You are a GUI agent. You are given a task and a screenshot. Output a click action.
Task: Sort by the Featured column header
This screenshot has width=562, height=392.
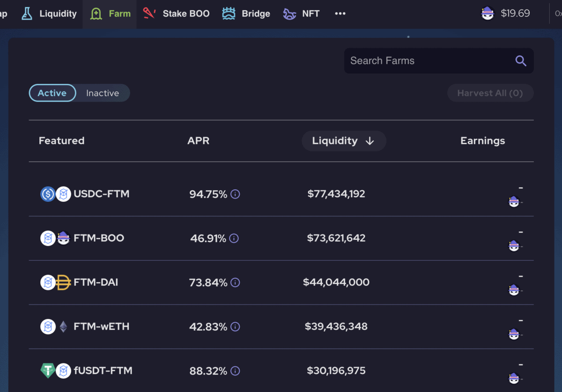click(x=61, y=141)
